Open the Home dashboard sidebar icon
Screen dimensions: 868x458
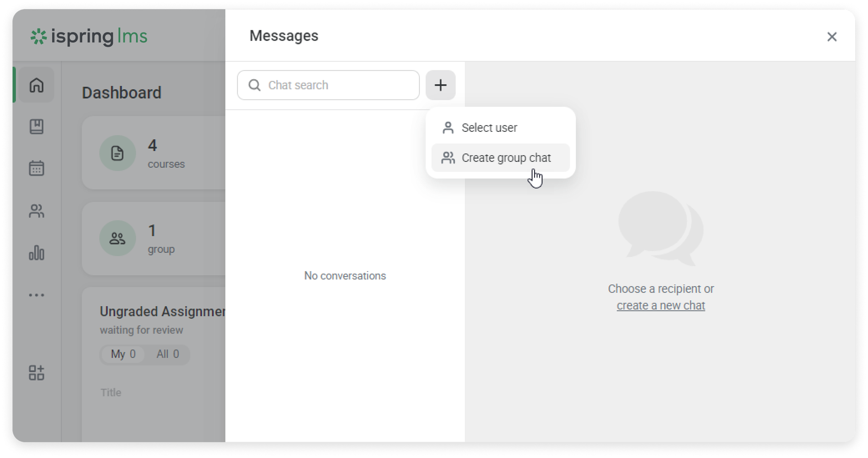coord(36,85)
